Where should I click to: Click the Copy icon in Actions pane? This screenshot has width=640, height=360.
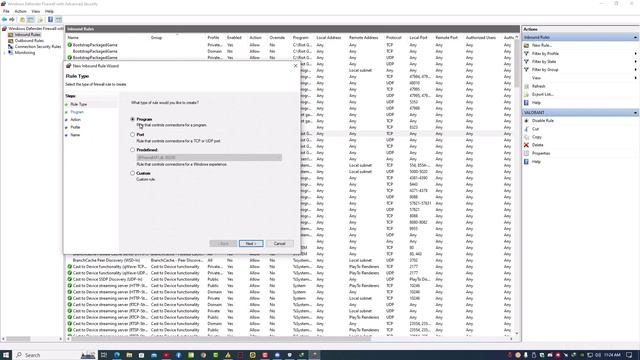point(526,137)
